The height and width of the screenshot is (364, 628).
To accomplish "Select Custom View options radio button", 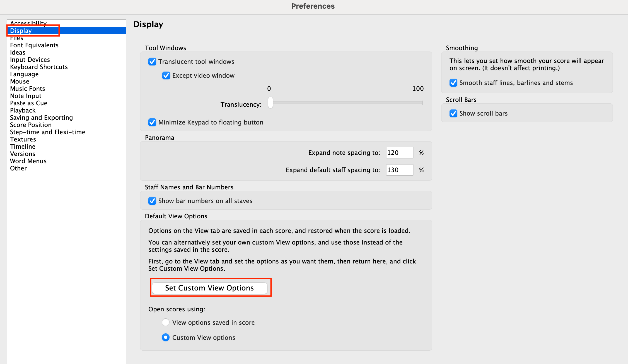I will 166,337.
